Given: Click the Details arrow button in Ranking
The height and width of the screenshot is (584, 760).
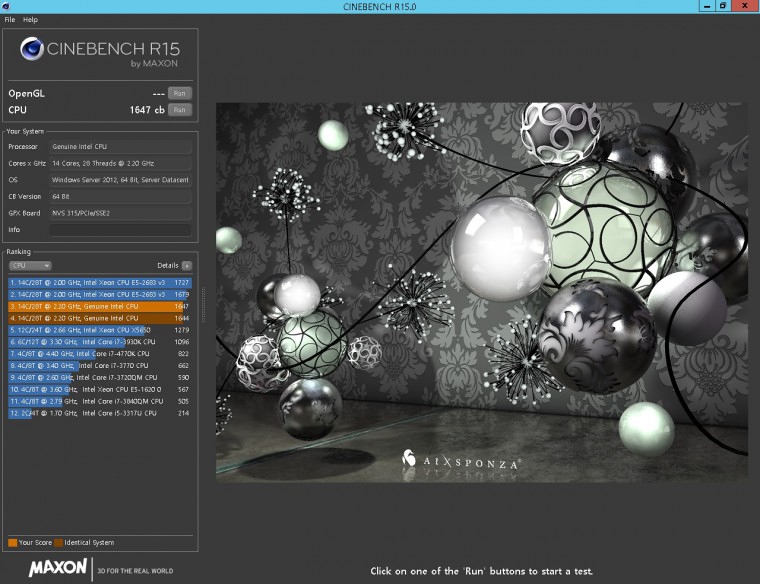Looking at the screenshot, I should point(187,266).
